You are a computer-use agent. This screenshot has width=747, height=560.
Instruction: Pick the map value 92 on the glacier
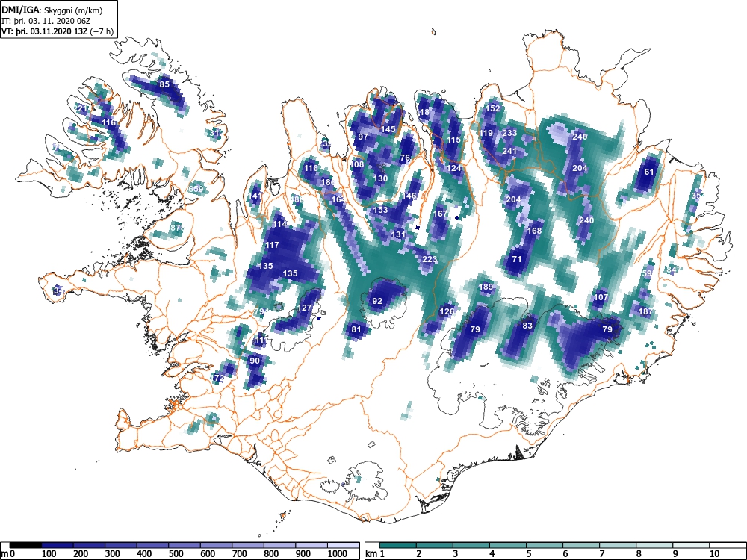tap(377, 301)
